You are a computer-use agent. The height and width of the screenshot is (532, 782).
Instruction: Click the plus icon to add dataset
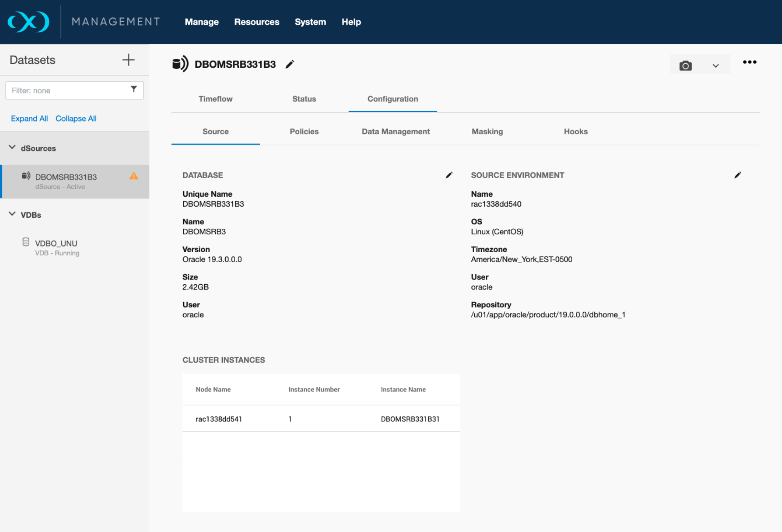128,60
